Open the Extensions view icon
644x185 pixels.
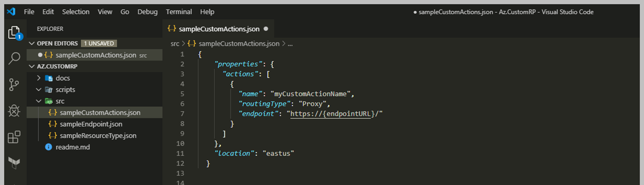coord(15,137)
